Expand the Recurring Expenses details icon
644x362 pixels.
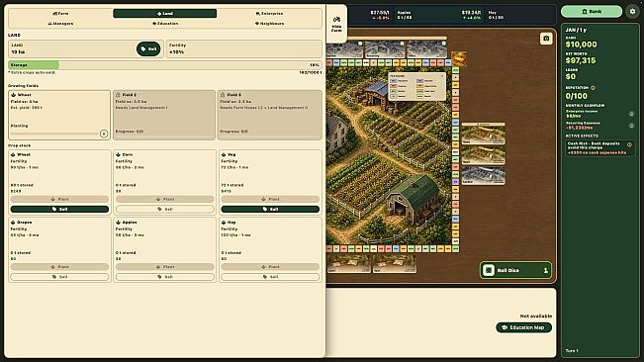click(631, 126)
